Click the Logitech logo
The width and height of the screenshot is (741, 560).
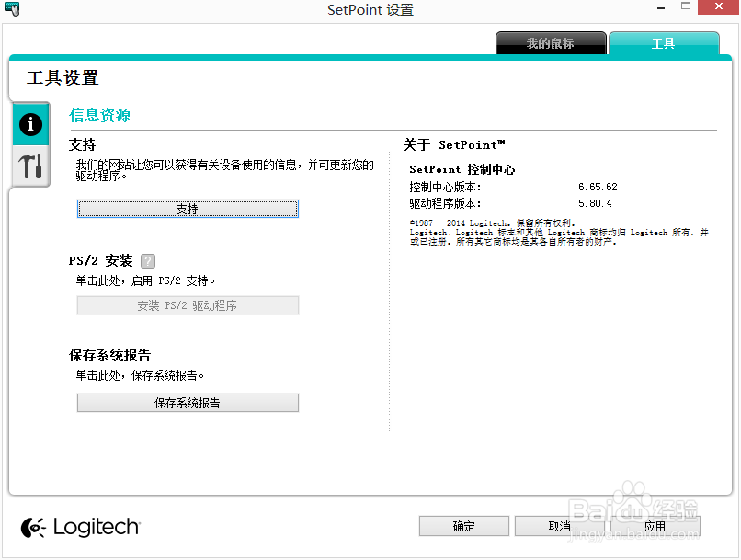pyautogui.click(x=80, y=528)
